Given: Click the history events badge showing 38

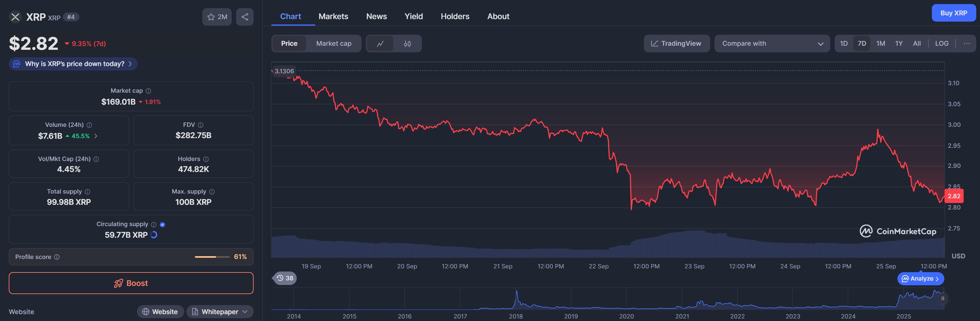Looking at the screenshot, I should pyautogui.click(x=285, y=278).
